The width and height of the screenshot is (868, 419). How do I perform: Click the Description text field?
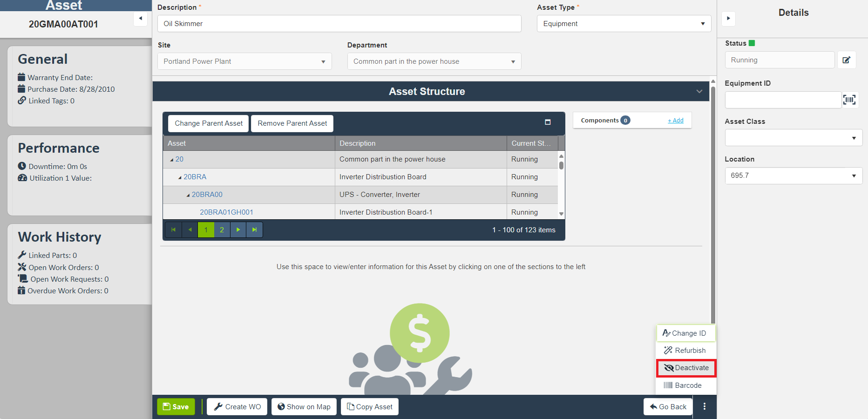pos(339,24)
